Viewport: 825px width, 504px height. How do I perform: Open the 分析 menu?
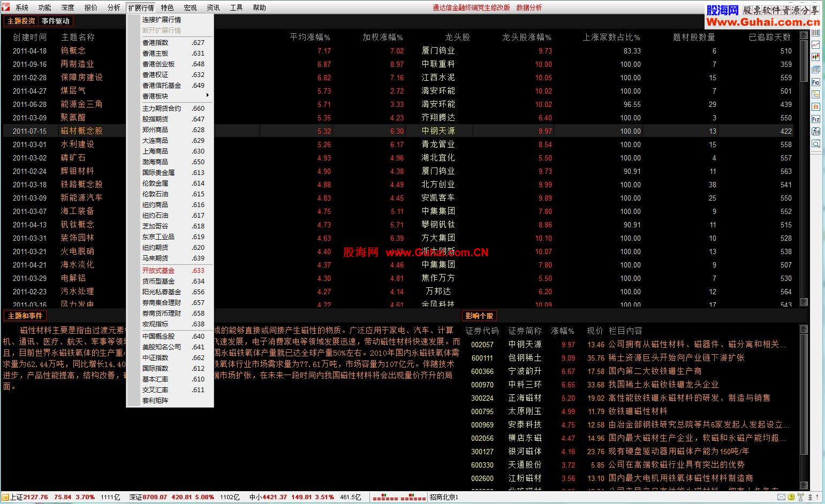pos(114,7)
